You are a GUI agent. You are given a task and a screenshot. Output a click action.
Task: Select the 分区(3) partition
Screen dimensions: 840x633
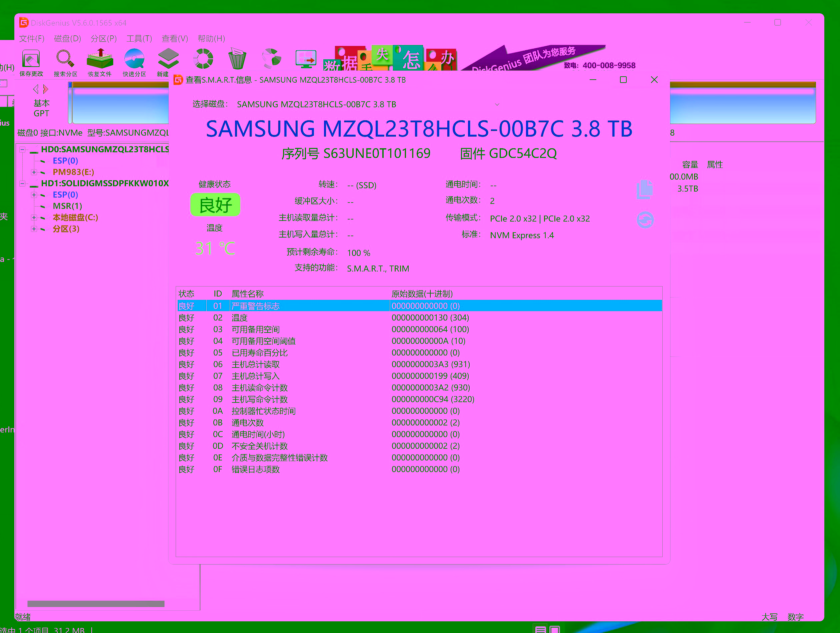point(66,229)
